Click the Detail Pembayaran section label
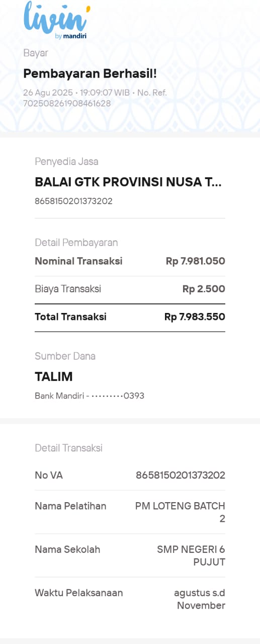 point(76,243)
